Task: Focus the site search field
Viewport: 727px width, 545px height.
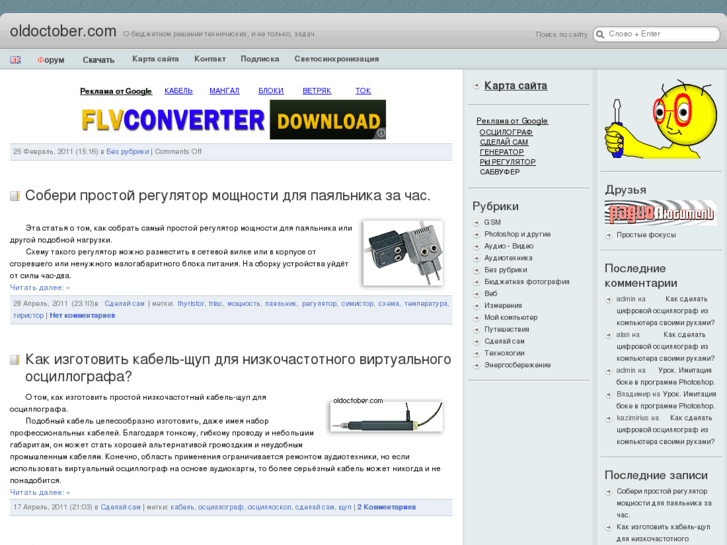Action: pos(657,34)
